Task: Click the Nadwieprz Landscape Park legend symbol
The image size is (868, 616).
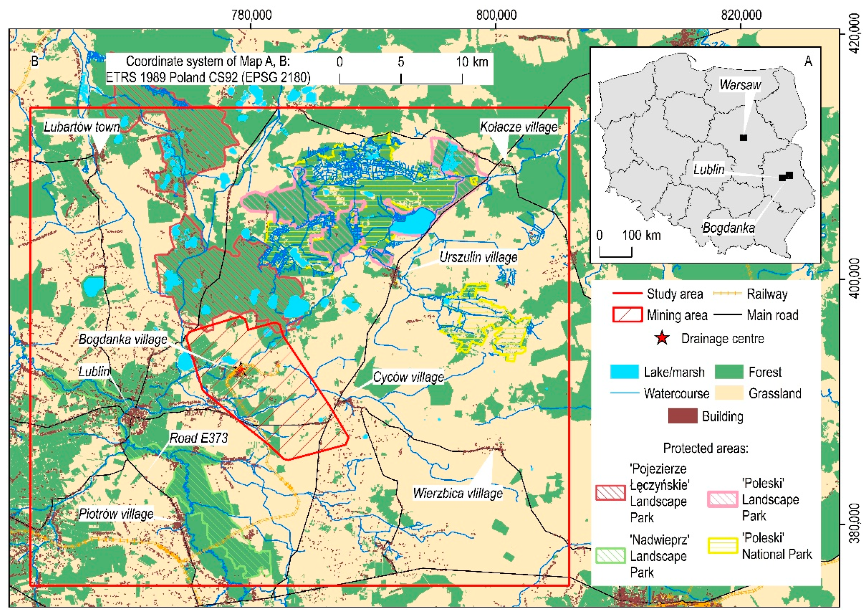Action: 610,556
